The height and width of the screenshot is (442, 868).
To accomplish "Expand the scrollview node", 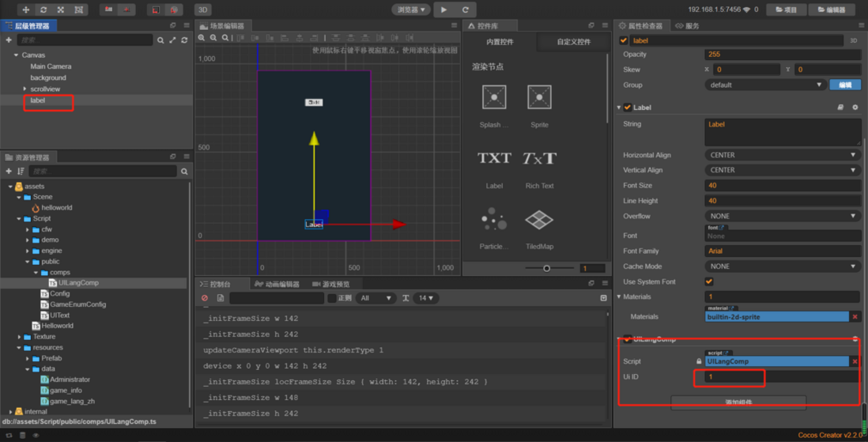I will click(25, 89).
